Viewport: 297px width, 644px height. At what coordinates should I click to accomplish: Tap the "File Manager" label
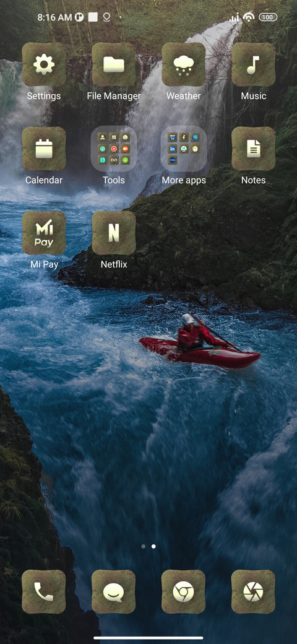click(x=114, y=96)
